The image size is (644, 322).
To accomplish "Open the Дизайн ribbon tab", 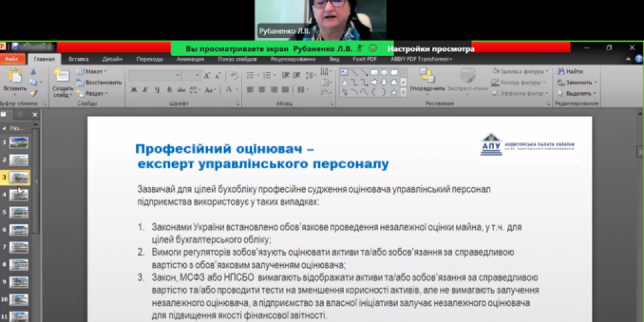I will pyautogui.click(x=112, y=59).
